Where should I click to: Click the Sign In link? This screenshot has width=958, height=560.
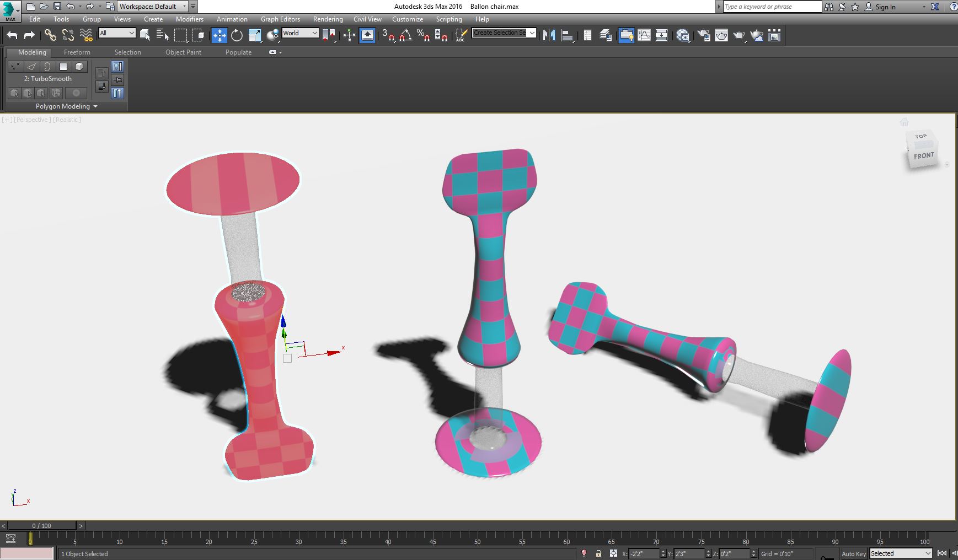coord(885,7)
